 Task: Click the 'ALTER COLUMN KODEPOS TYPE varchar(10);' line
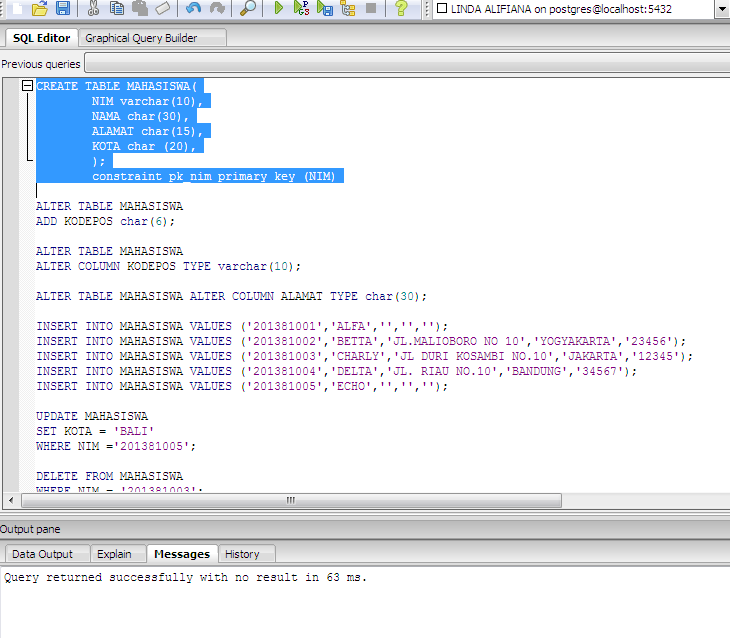point(169,266)
